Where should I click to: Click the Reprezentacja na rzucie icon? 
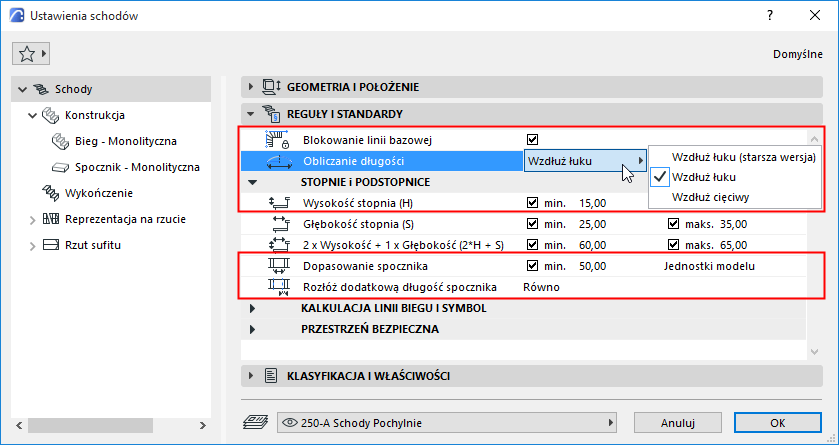51,219
